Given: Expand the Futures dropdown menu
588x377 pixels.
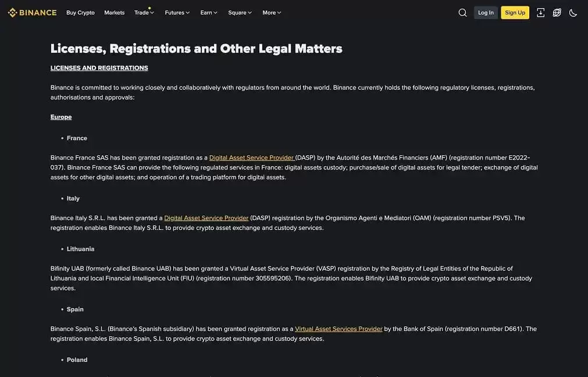Looking at the screenshot, I should point(177,13).
